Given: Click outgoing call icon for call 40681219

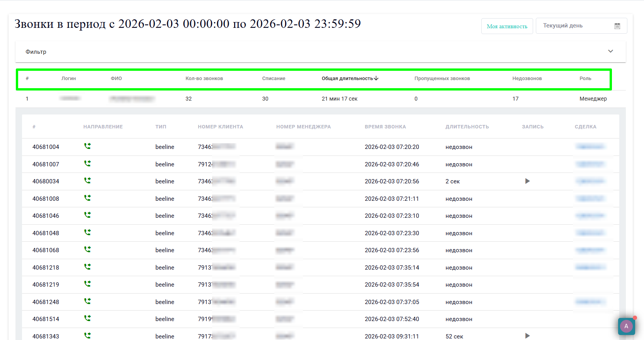Looking at the screenshot, I should pyautogui.click(x=88, y=284).
